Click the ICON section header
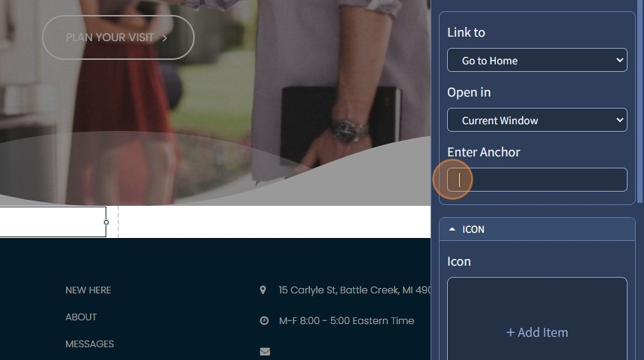The height and width of the screenshot is (360, 644). (x=537, y=229)
